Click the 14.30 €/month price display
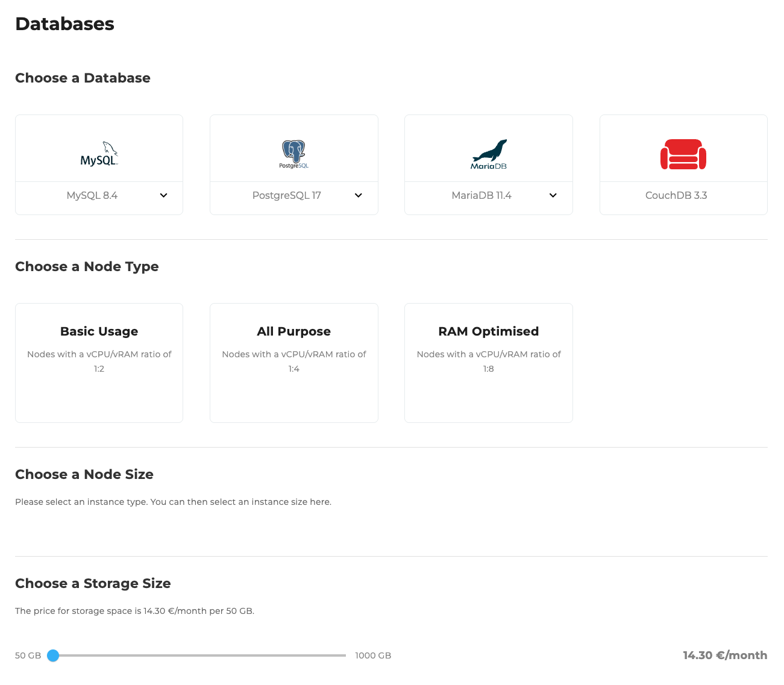 [725, 655]
